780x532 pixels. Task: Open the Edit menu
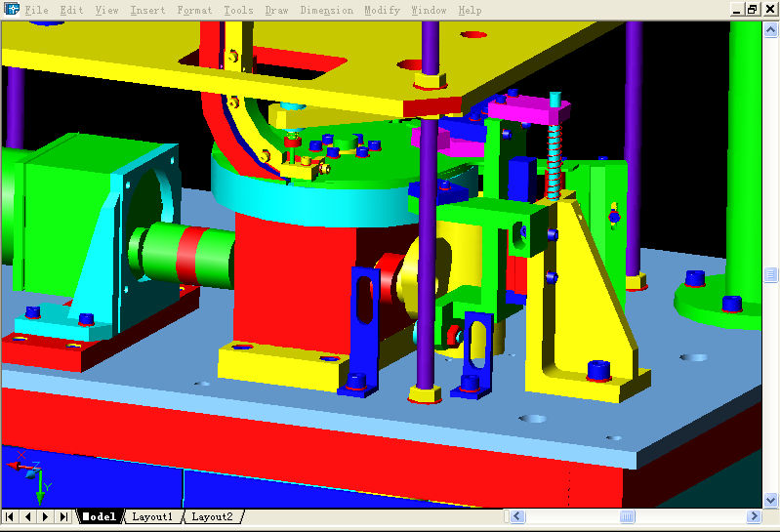coord(71,11)
